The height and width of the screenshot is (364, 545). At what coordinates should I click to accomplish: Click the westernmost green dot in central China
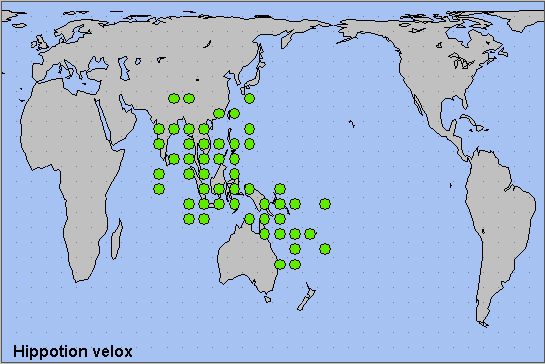[174, 99]
